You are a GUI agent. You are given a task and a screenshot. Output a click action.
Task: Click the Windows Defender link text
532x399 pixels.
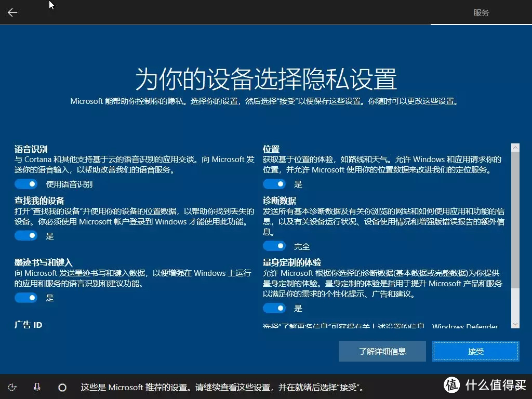click(x=464, y=326)
